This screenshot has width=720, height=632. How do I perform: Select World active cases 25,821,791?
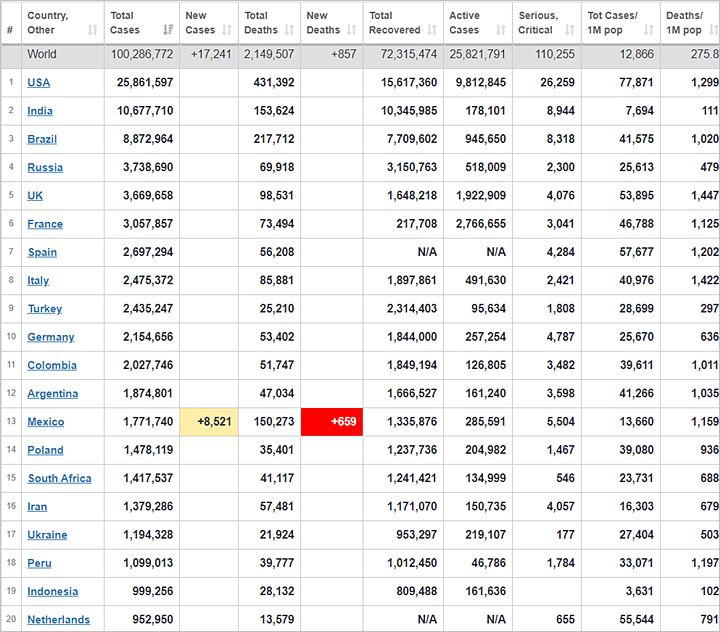(478, 54)
